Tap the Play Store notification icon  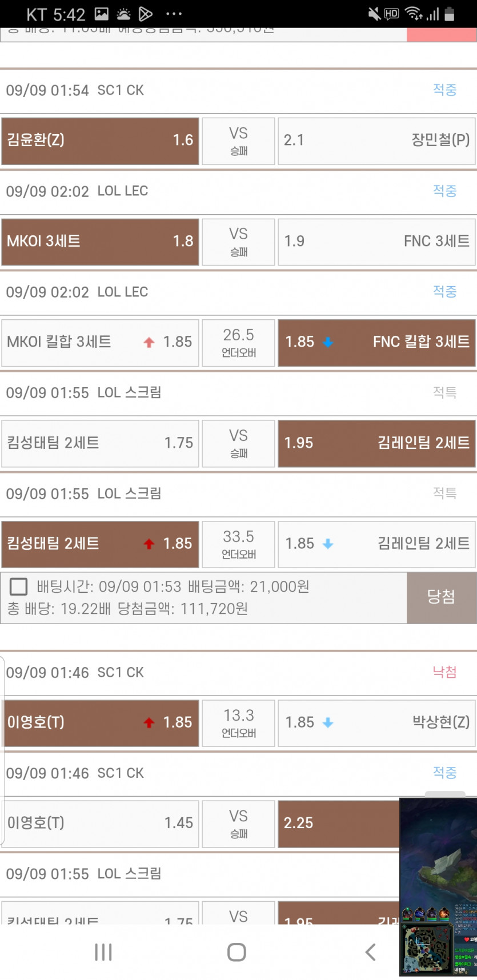pyautogui.click(x=146, y=14)
